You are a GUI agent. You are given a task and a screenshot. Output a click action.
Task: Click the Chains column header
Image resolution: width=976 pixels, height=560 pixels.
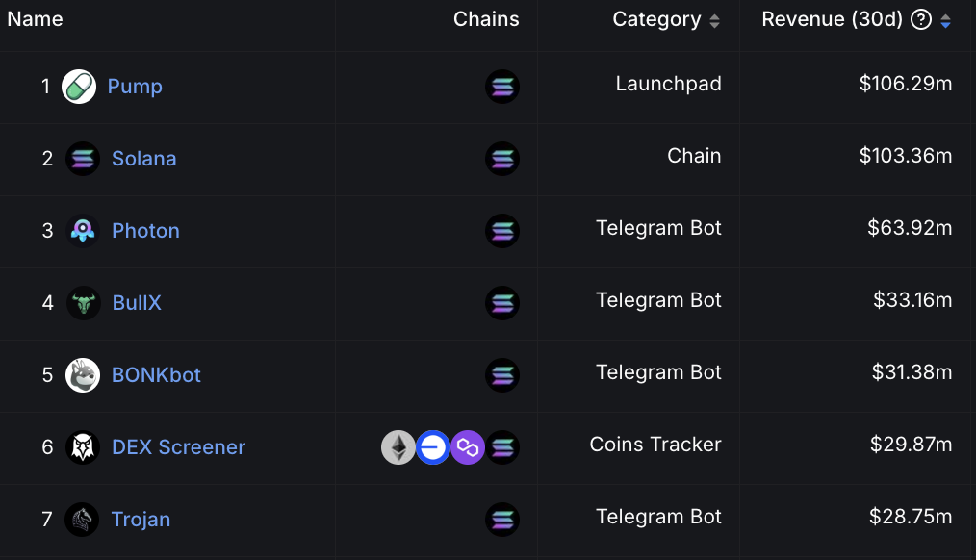(x=486, y=20)
